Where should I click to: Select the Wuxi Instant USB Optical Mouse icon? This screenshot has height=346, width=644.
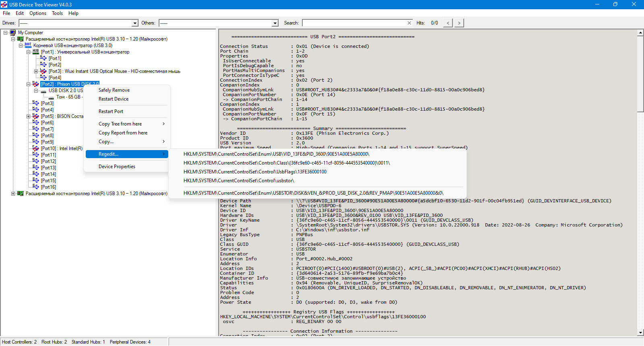[x=43, y=71]
